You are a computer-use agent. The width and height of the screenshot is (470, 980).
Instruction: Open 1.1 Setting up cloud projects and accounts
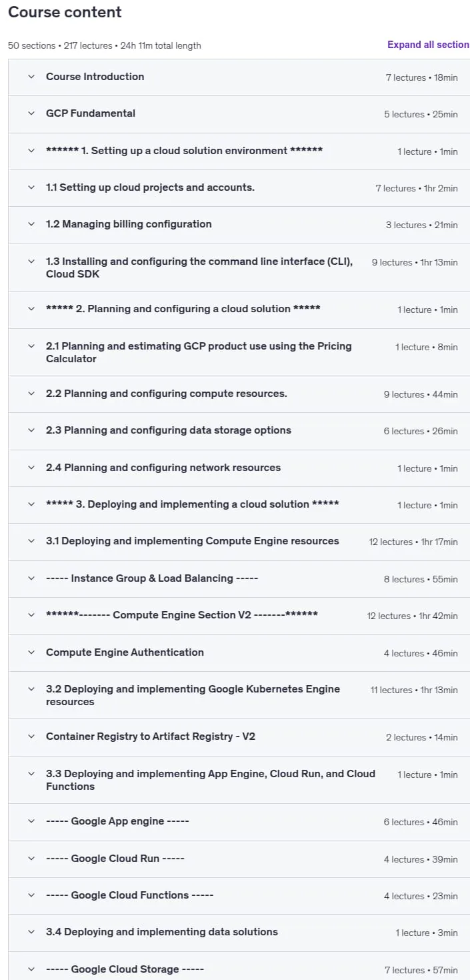click(x=239, y=188)
